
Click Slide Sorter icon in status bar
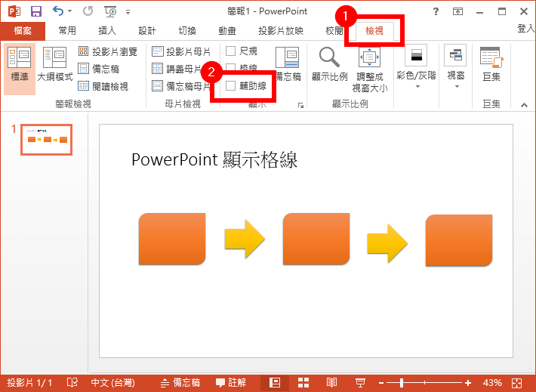click(x=303, y=382)
